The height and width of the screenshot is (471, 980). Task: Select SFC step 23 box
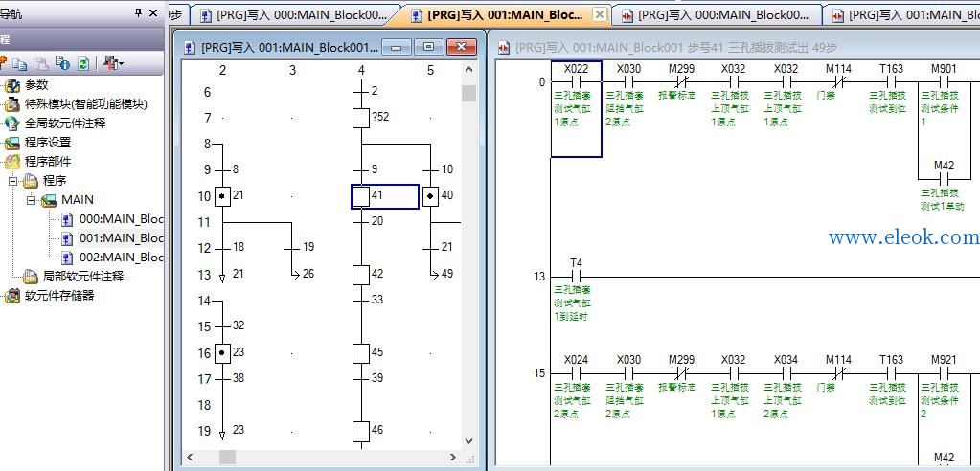(x=222, y=353)
